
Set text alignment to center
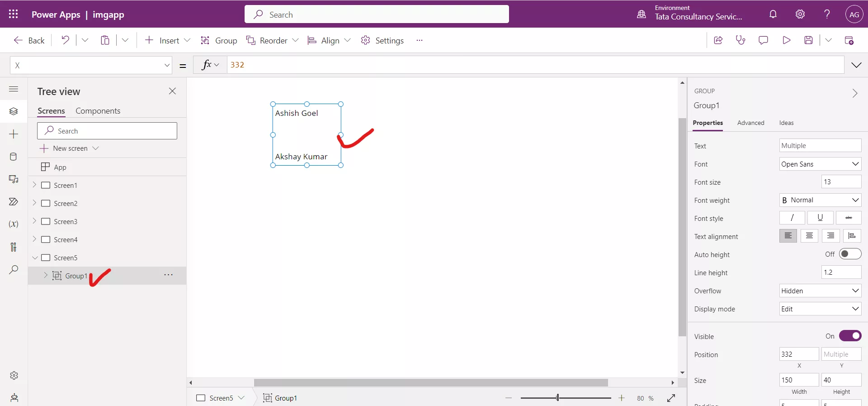[809, 236]
